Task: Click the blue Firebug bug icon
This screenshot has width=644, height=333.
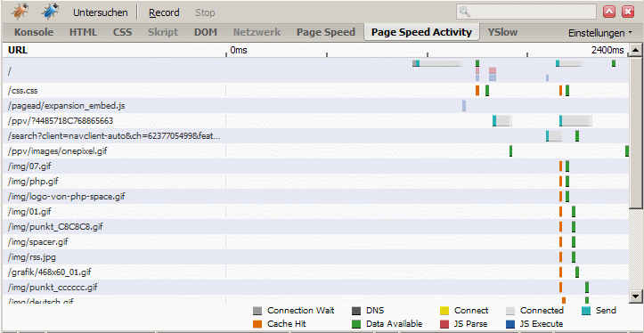Action: 50,12
